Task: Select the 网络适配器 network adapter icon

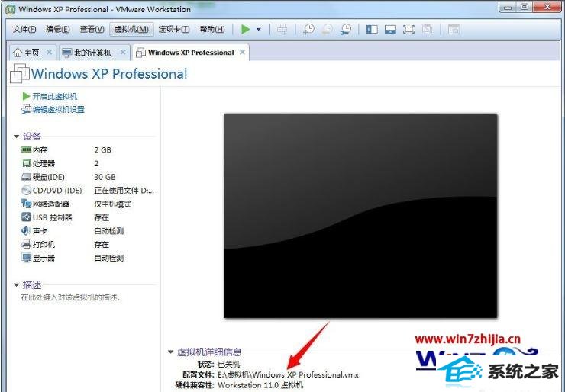Action: 26,204
